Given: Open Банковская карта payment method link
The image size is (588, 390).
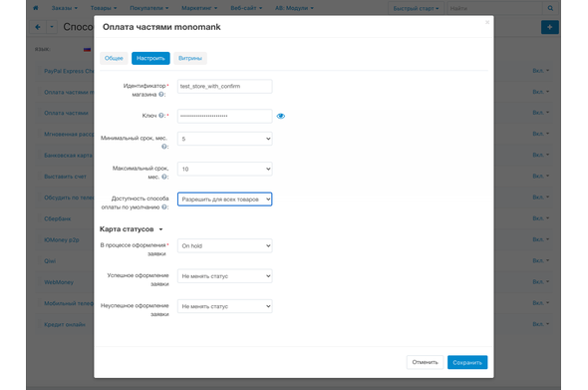Looking at the screenshot, I should (68, 155).
